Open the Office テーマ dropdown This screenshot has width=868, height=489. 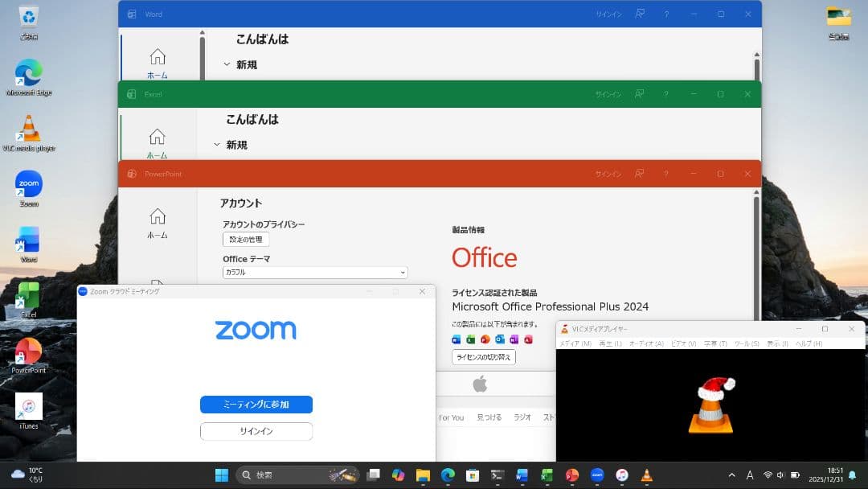click(x=315, y=273)
